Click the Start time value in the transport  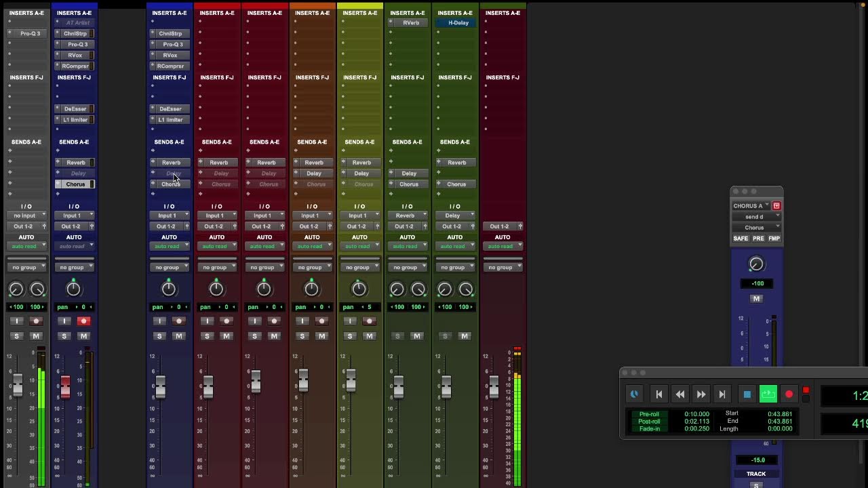(780, 414)
